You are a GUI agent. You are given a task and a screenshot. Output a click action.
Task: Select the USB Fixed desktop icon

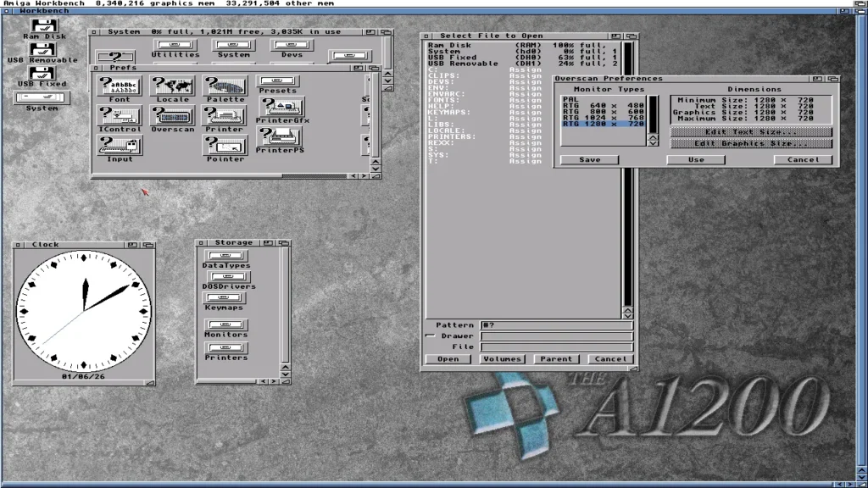42,77
